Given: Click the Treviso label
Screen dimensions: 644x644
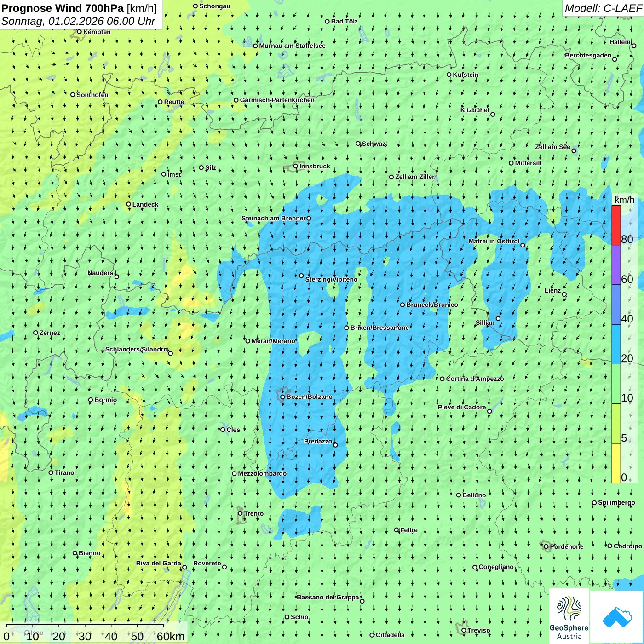Looking at the screenshot, I should coord(479,630).
